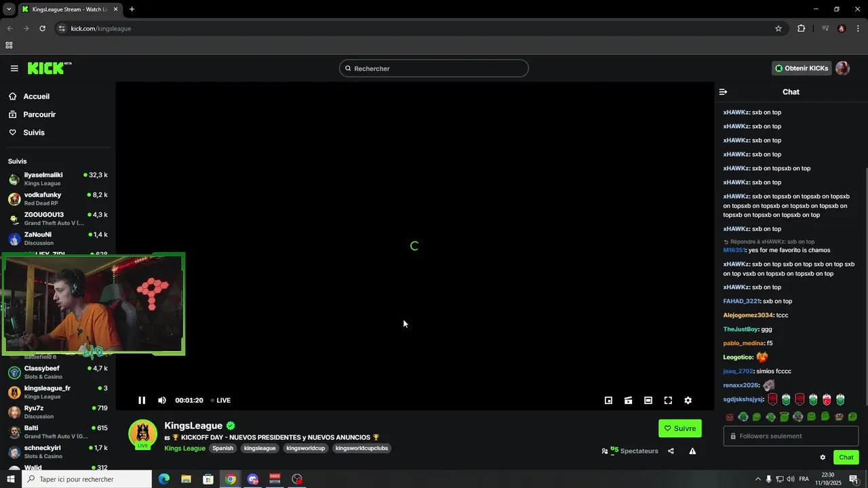Toggle the mini player mode
The width and height of the screenshot is (868, 488).
pos(608,401)
